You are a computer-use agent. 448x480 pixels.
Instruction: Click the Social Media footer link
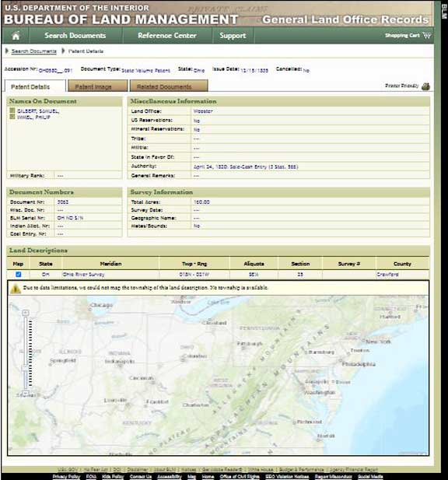[370, 477]
